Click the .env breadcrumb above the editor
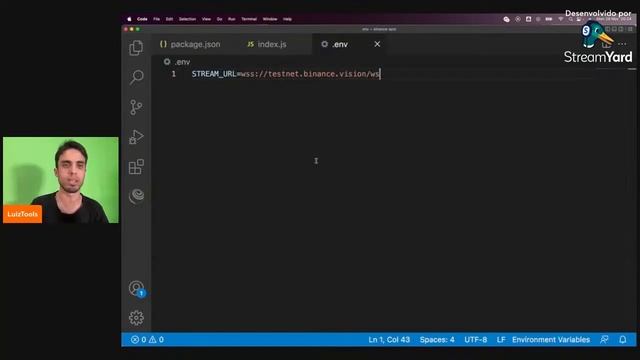Image resolution: width=640 pixels, height=360 pixels. click(177, 62)
